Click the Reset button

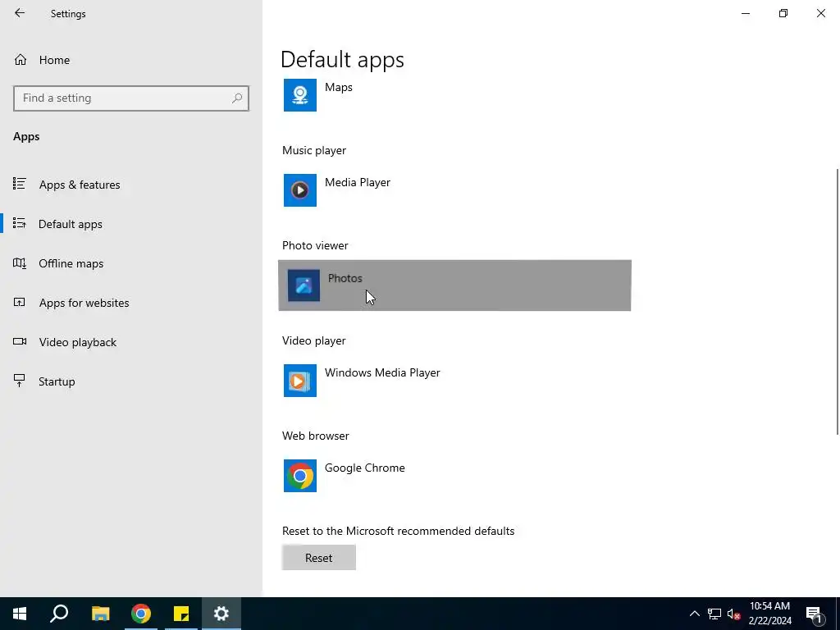pos(319,558)
